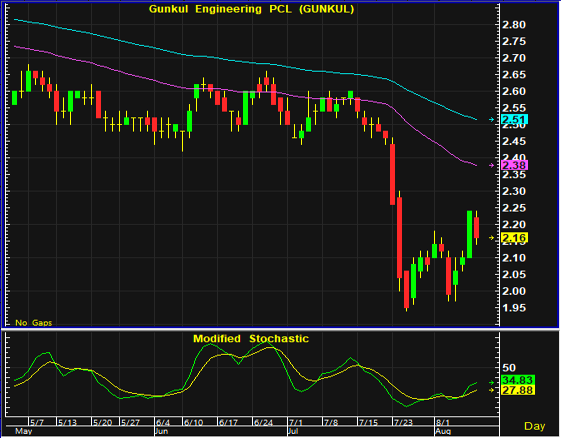Click the magenta arrow beside 2.38
This screenshot has width=561, height=438.
tap(492, 165)
